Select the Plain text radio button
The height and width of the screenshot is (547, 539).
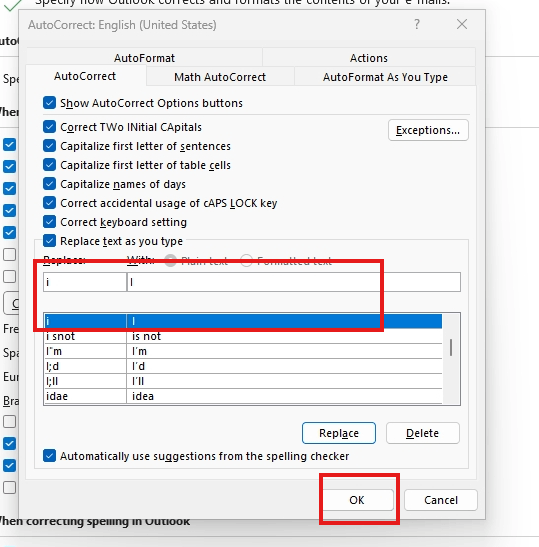[170, 261]
